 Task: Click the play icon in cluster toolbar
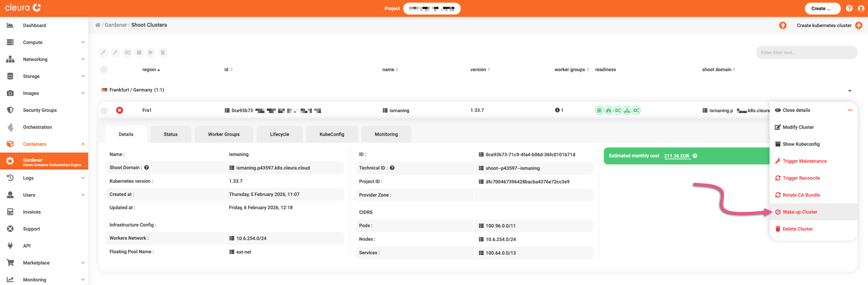click(151, 52)
